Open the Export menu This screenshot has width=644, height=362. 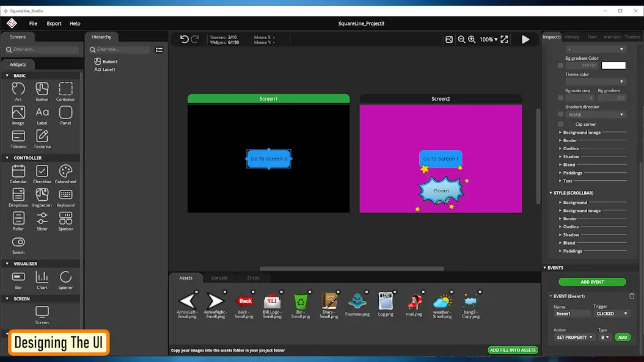point(54,23)
